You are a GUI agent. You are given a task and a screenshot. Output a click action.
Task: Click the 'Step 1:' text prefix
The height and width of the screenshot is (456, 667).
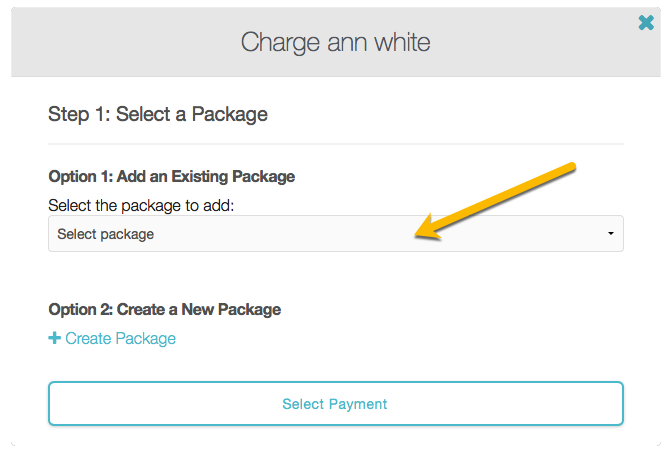click(79, 114)
